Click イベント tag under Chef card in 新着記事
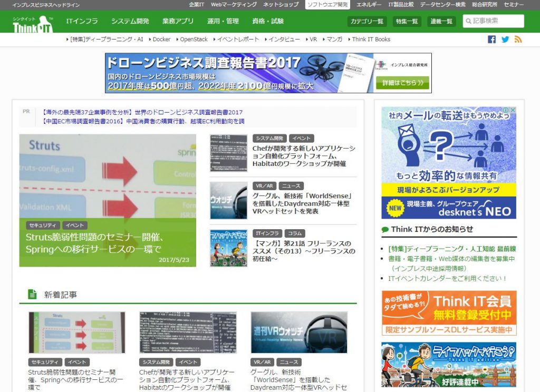 point(188,362)
